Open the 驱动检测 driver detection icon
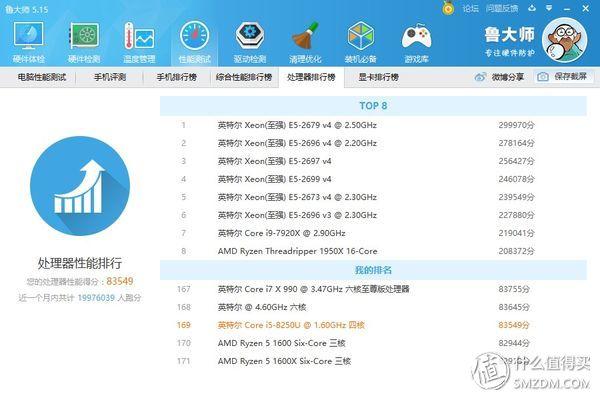This screenshot has width=600, height=400. pos(250,42)
